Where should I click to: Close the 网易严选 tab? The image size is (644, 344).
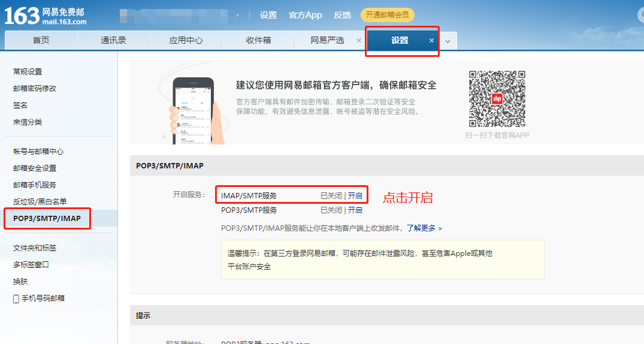coord(359,40)
